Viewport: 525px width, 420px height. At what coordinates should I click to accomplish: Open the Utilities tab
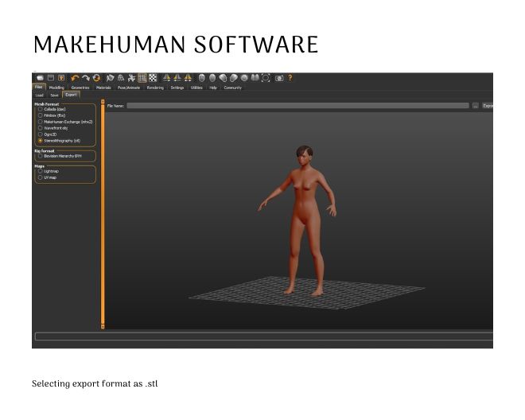196,87
